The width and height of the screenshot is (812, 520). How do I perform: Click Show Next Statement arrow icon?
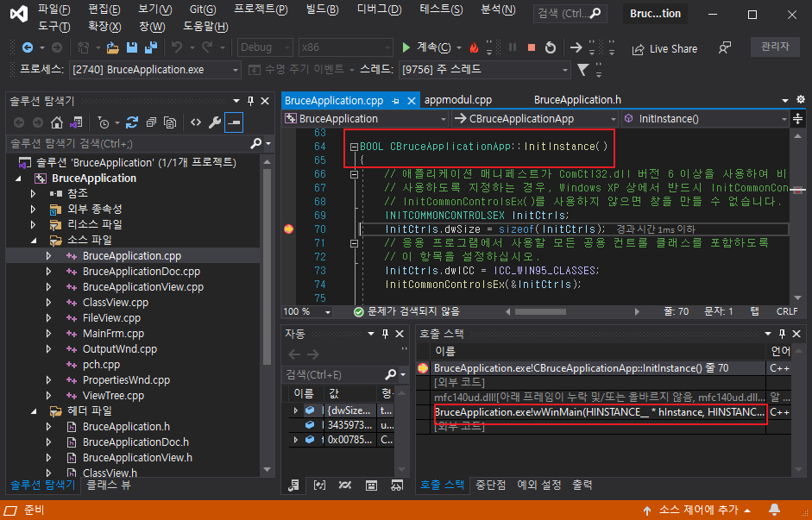pyautogui.click(x=576, y=47)
